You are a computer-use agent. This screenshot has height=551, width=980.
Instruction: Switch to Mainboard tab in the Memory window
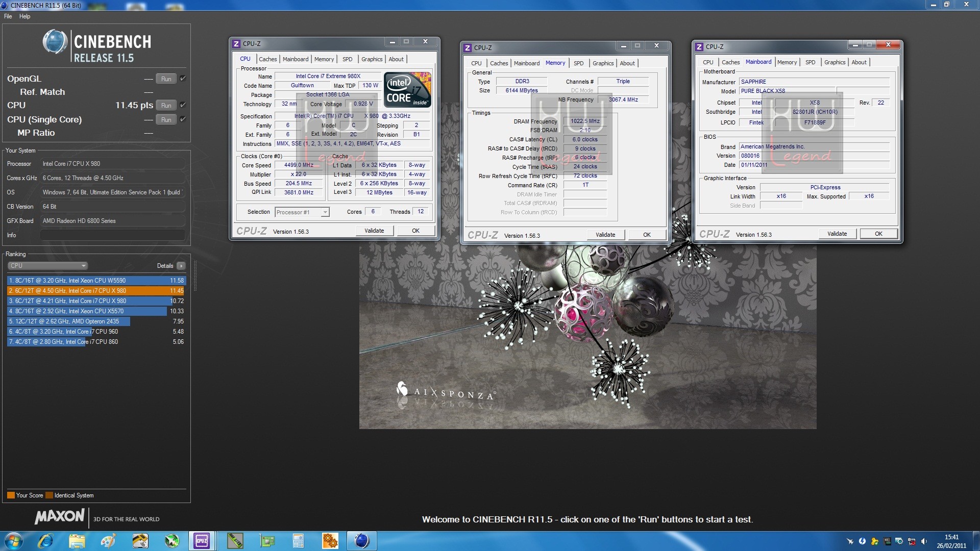click(x=527, y=63)
